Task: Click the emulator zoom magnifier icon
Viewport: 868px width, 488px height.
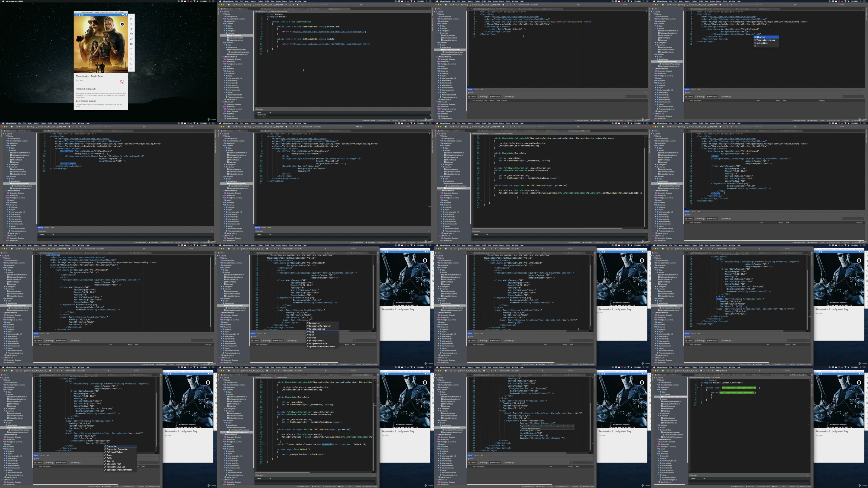Action: (x=131, y=49)
